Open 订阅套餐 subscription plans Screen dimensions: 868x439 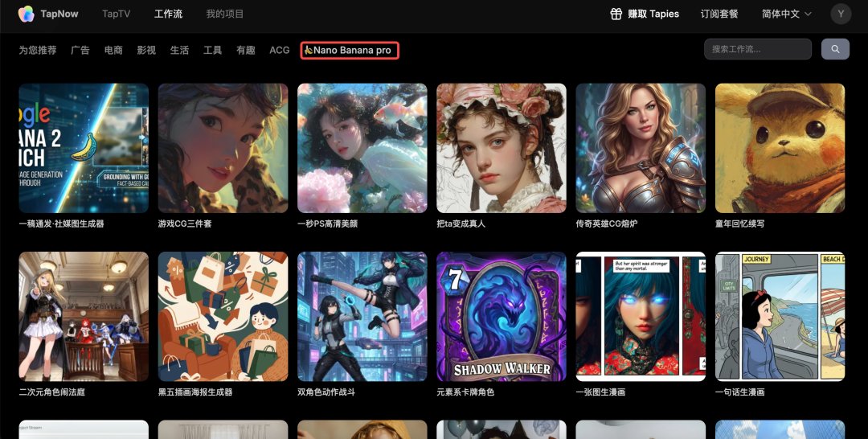[719, 14]
